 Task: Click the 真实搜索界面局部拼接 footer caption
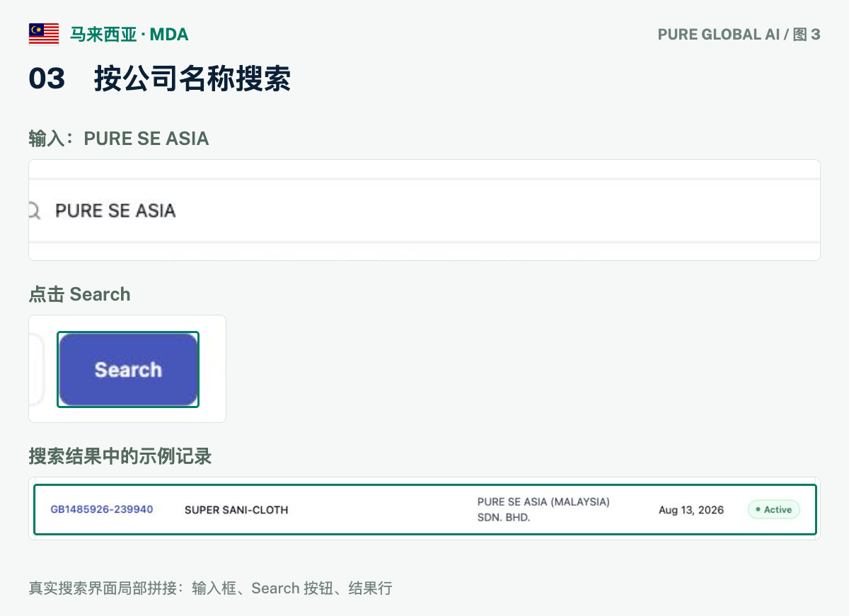click(x=210, y=588)
